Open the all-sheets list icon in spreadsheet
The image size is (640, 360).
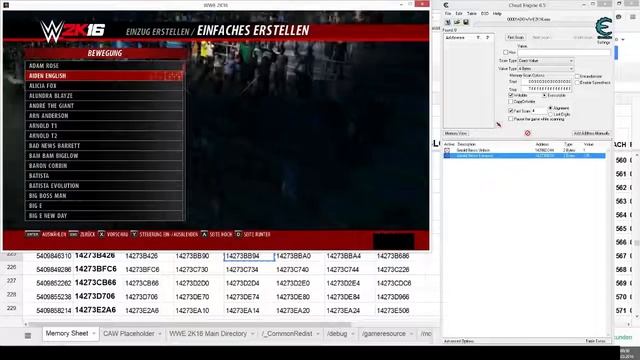[28, 336]
